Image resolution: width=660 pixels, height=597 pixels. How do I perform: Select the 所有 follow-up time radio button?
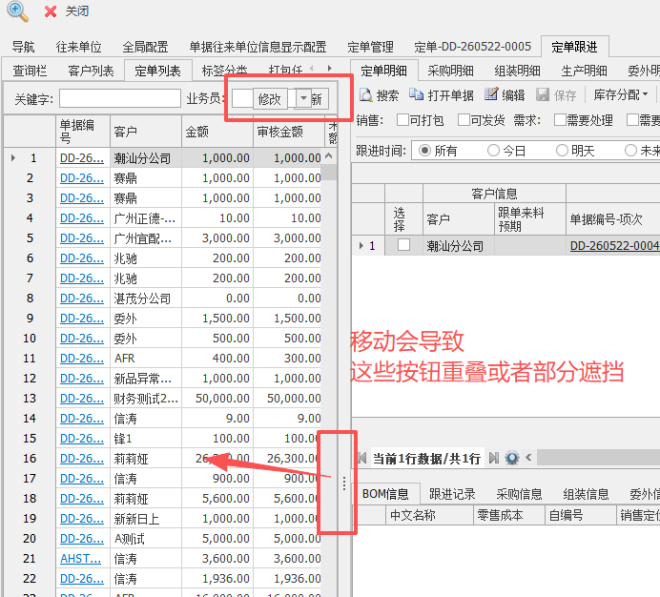[x=425, y=150]
